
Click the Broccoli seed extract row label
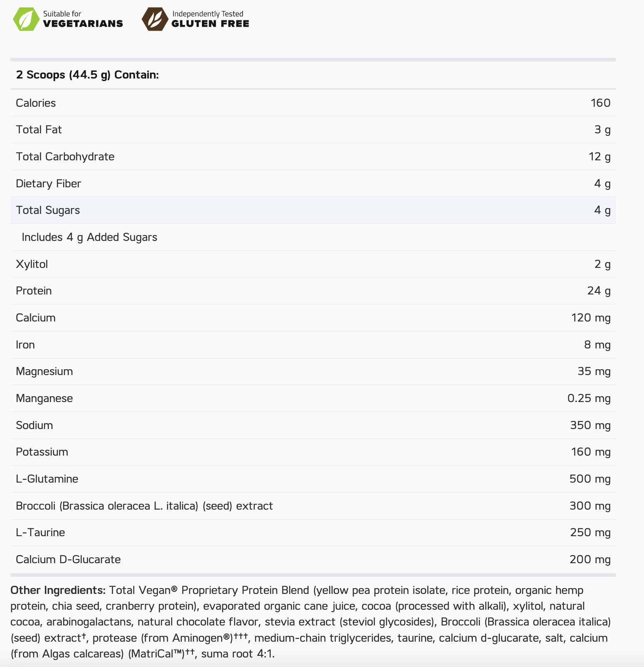144,506
